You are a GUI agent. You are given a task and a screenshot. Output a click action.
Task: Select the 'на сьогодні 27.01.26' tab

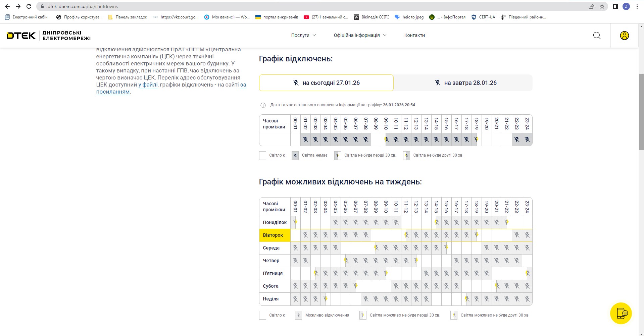click(326, 83)
